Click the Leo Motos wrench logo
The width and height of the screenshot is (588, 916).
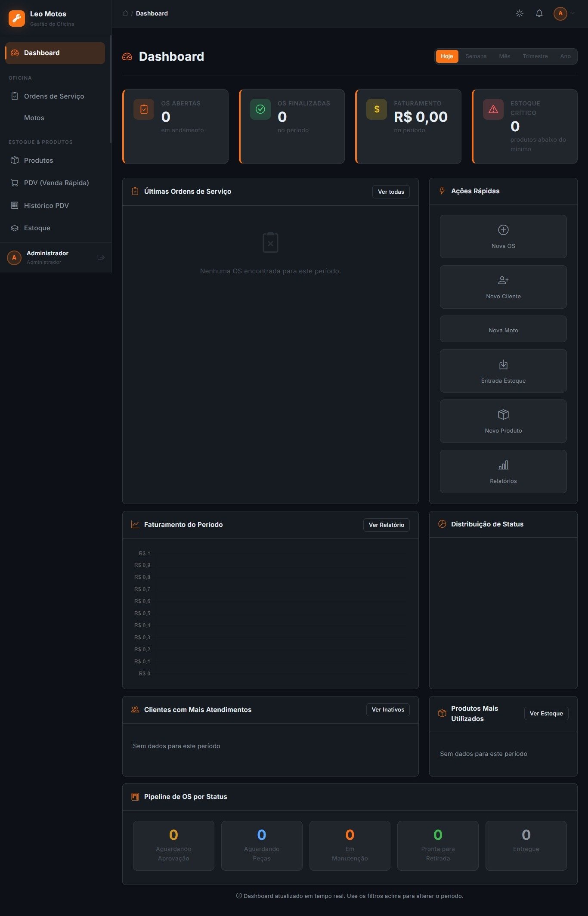pyautogui.click(x=17, y=18)
